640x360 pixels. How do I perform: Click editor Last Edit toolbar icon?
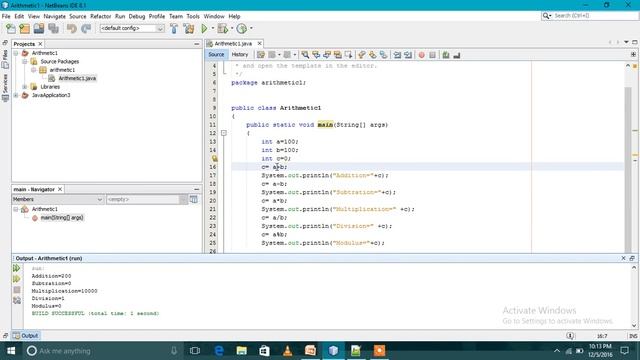(261, 55)
